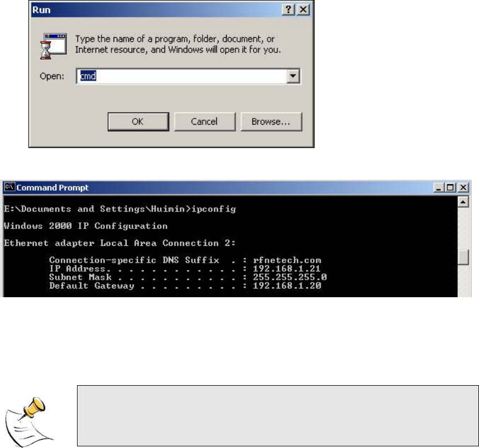Click the Default Gateway value 192.168.1.20

[x=287, y=286]
